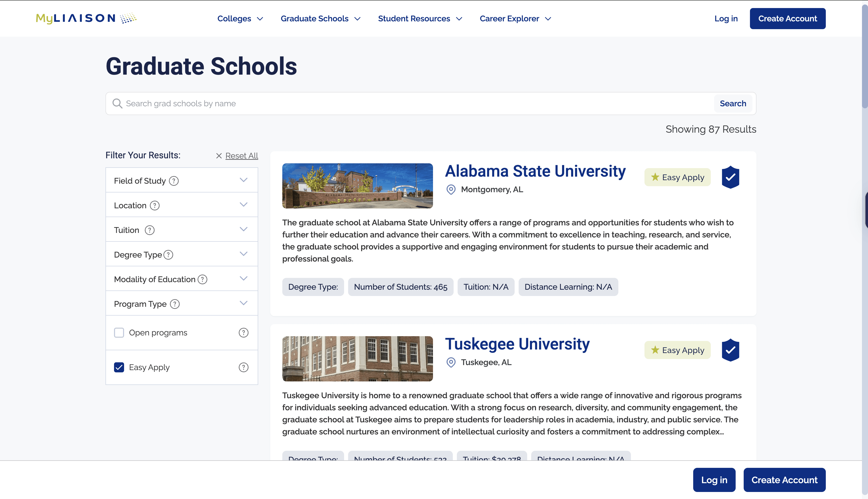The height and width of the screenshot is (499, 868).
Task: Click the Tuskegee, AL location text
Action: [486, 362]
